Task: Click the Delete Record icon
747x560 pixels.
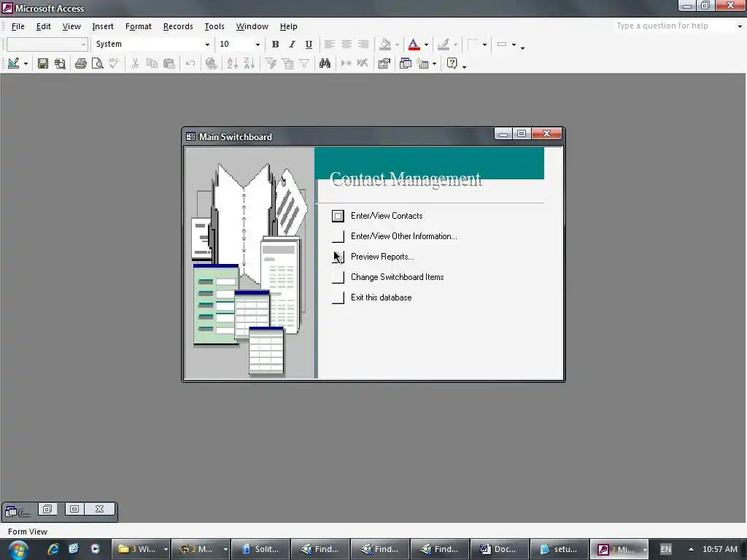Action: click(363, 63)
